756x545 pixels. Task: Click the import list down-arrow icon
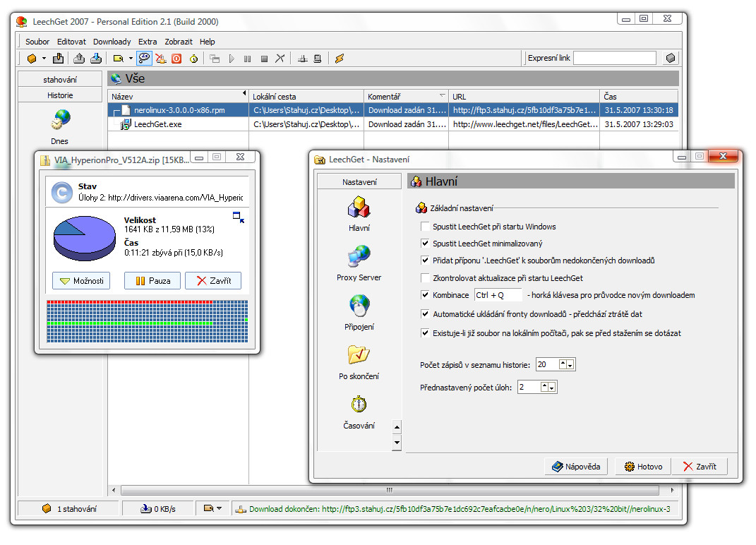tap(96, 59)
